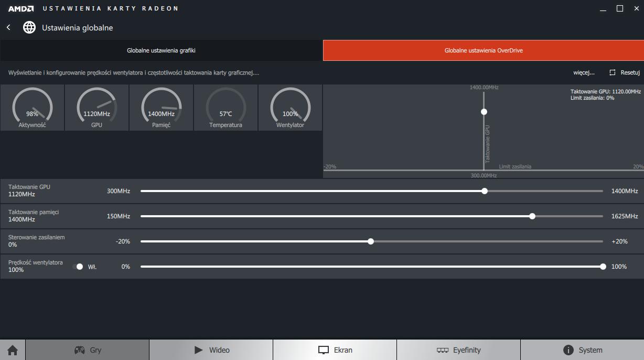The height and width of the screenshot is (360, 644).
Task: Click the 1625MHz maximum memory clock label
Action: pos(625,216)
